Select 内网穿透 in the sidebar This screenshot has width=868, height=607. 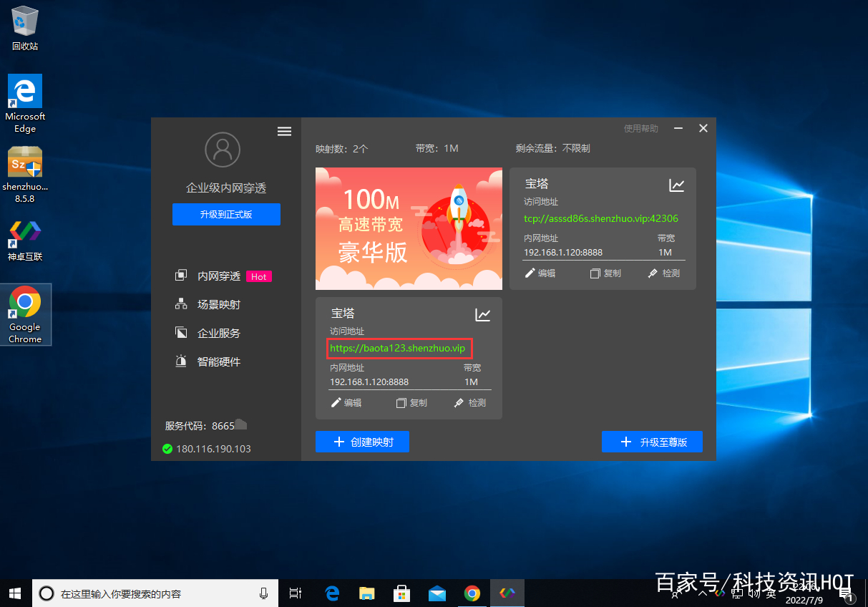coord(219,276)
